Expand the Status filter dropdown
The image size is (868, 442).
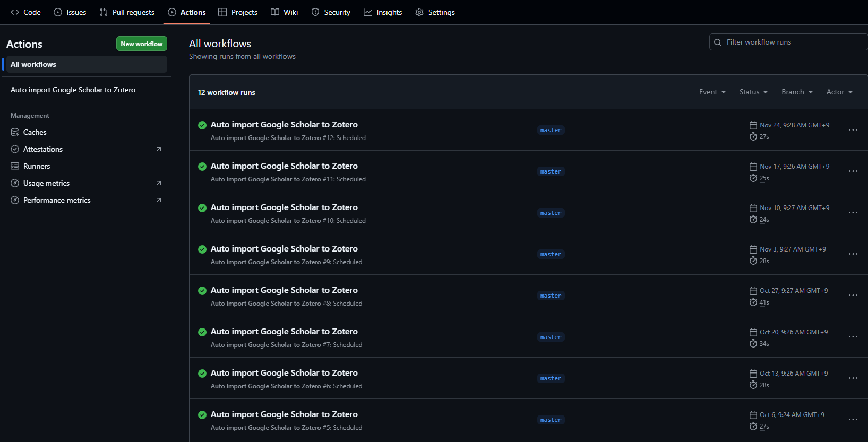click(x=753, y=92)
